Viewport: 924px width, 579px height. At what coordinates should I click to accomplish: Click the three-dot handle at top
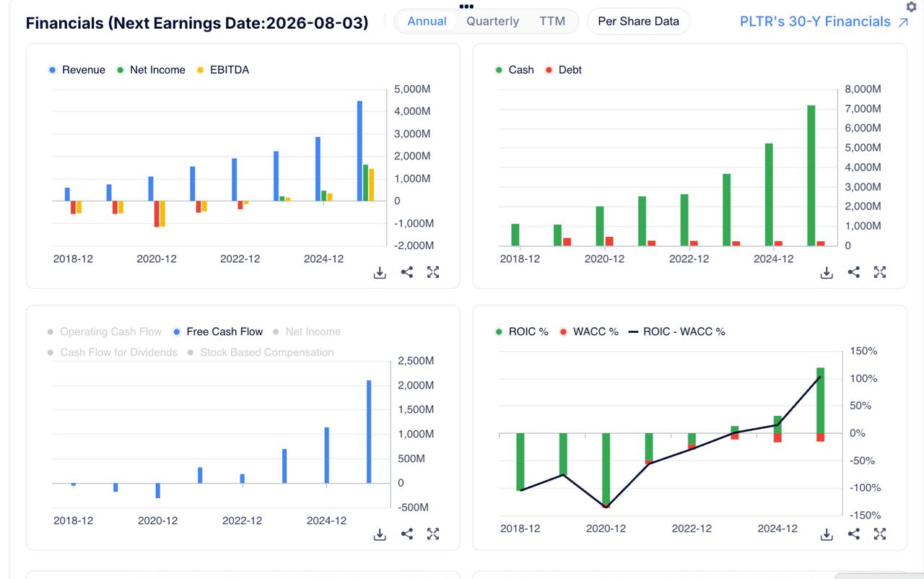pos(466,6)
